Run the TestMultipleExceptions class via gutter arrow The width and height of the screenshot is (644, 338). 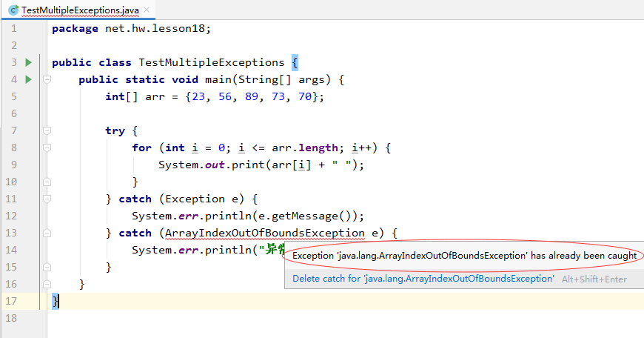(x=28, y=62)
